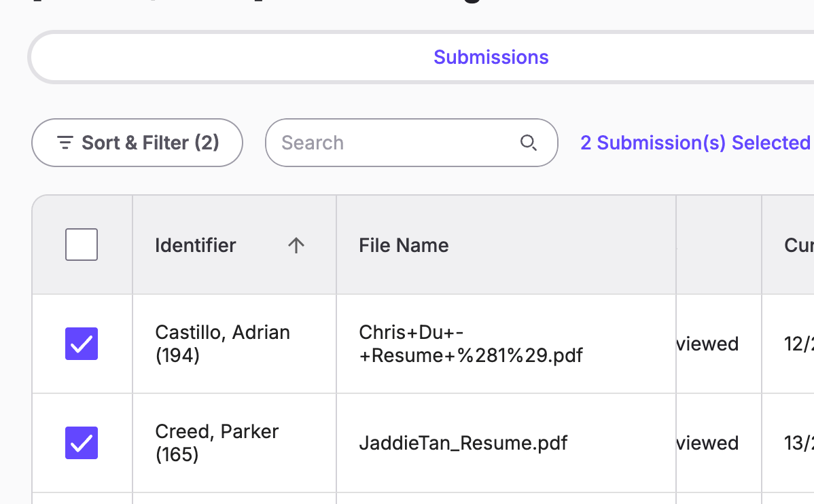Click the magnifier icon in the search box
This screenshot has height=504, width=814.
pyautogui.click(x=528, y=143)
